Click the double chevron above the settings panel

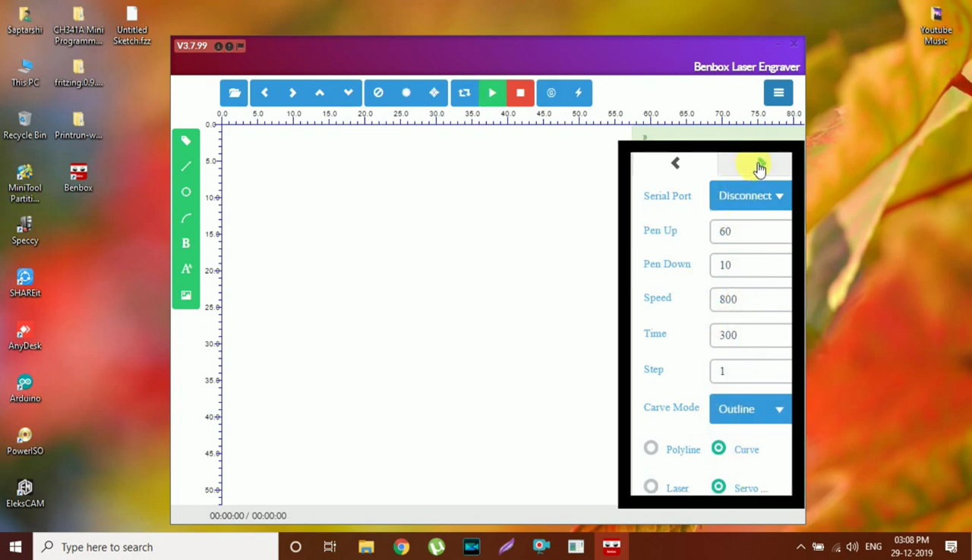(645, 137)
